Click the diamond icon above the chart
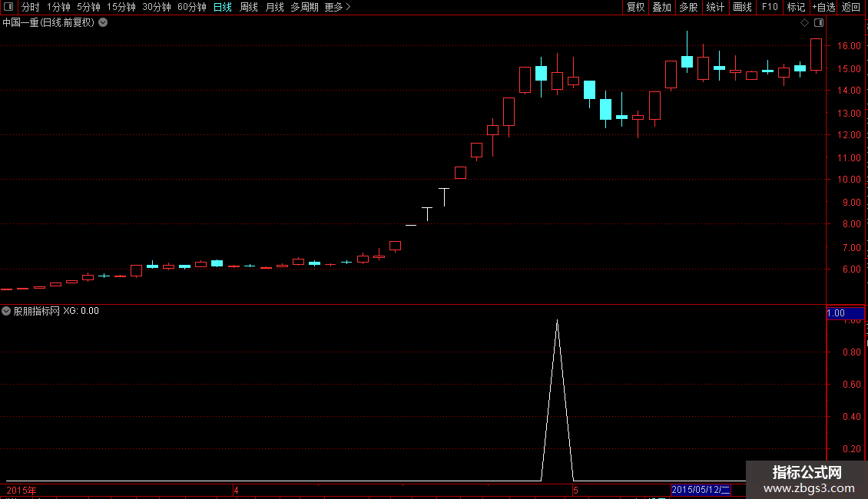 [804, 23]
